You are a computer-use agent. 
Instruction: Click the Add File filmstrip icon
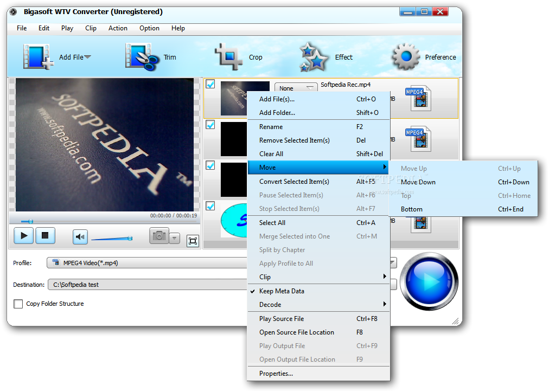(38, 56)
